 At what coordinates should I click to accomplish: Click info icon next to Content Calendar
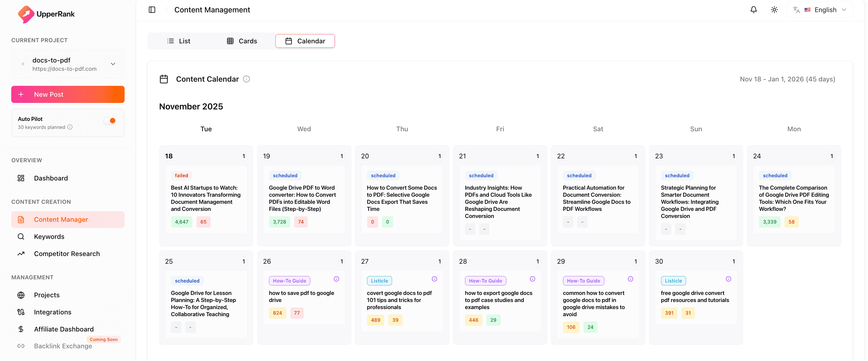[246, 79]
